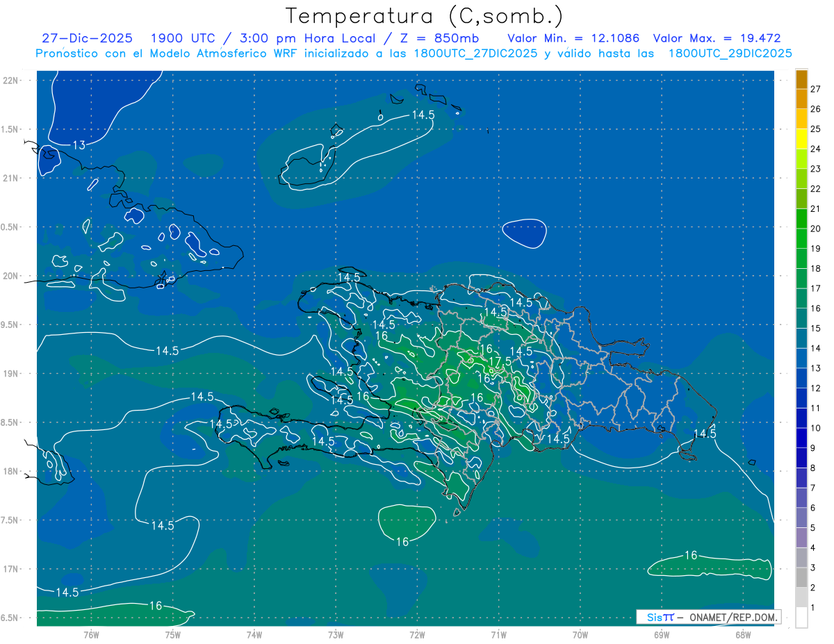Viewport: 834px width, 644px height.
Task: Click the '27' label on the color legend
Action: 817,89
